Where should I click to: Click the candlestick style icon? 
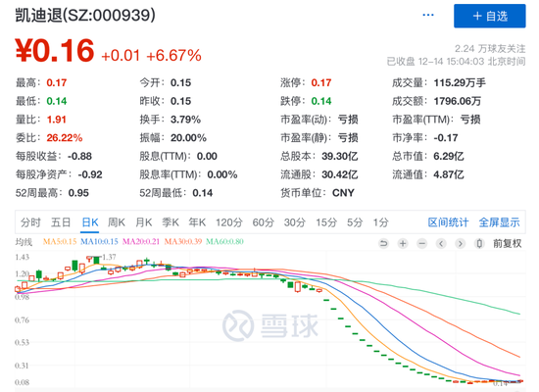(x=479, y=244)
